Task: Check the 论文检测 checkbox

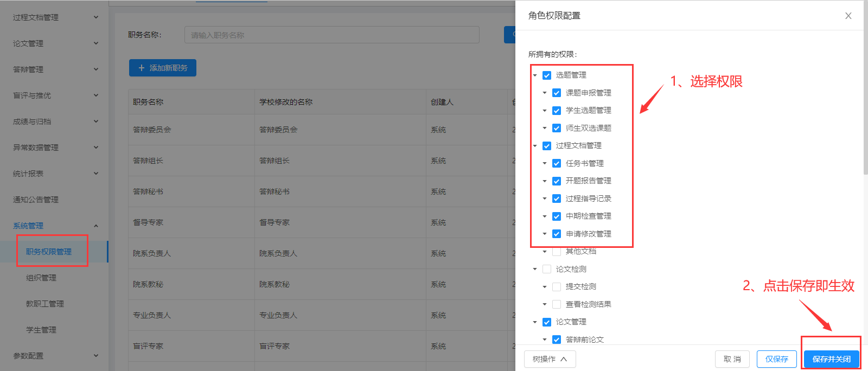Action: point(547,269)
